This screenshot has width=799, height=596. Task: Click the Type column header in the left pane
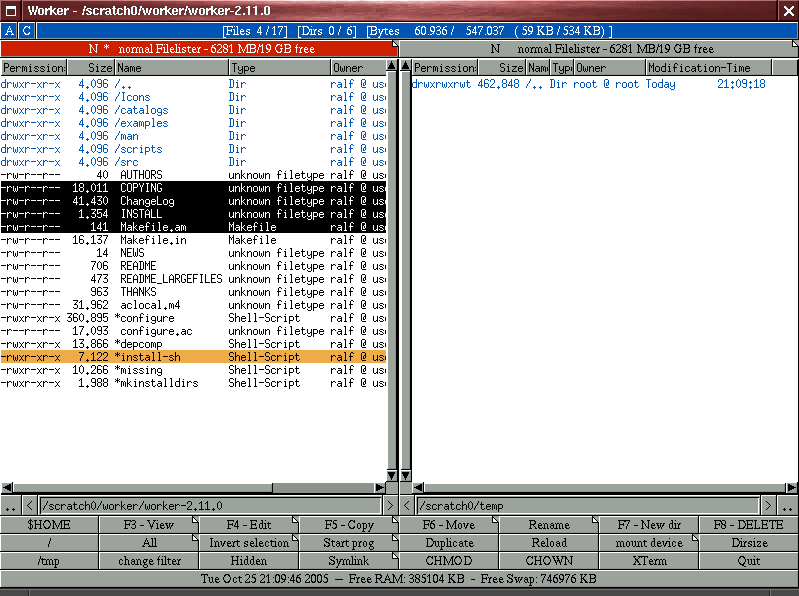(x=279, y=68)
